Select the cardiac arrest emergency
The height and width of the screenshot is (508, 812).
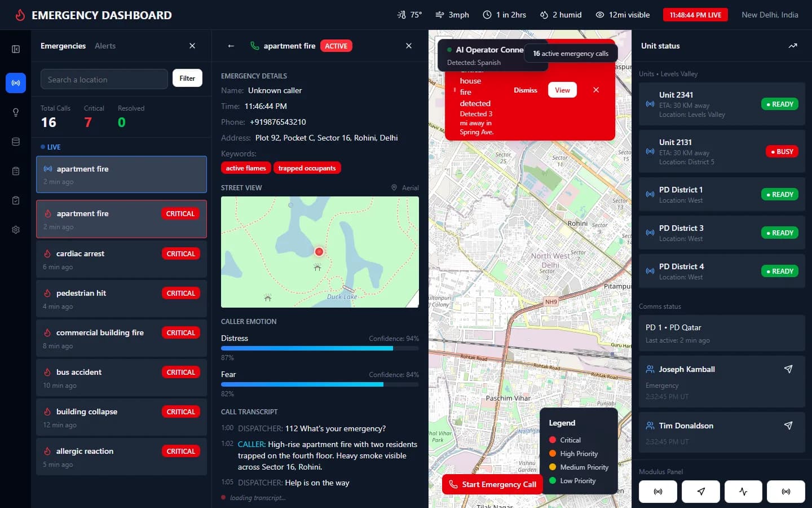point(121,259)
